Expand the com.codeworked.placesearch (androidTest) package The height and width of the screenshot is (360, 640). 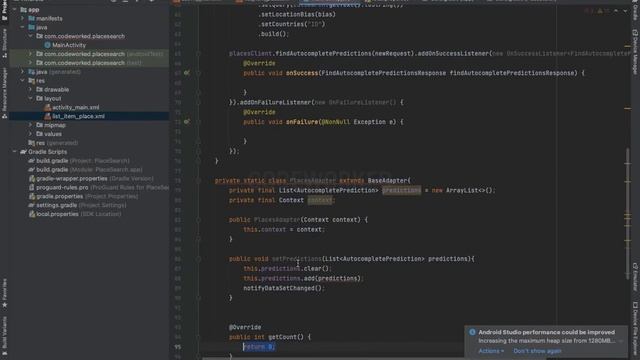tap(30, 54)
